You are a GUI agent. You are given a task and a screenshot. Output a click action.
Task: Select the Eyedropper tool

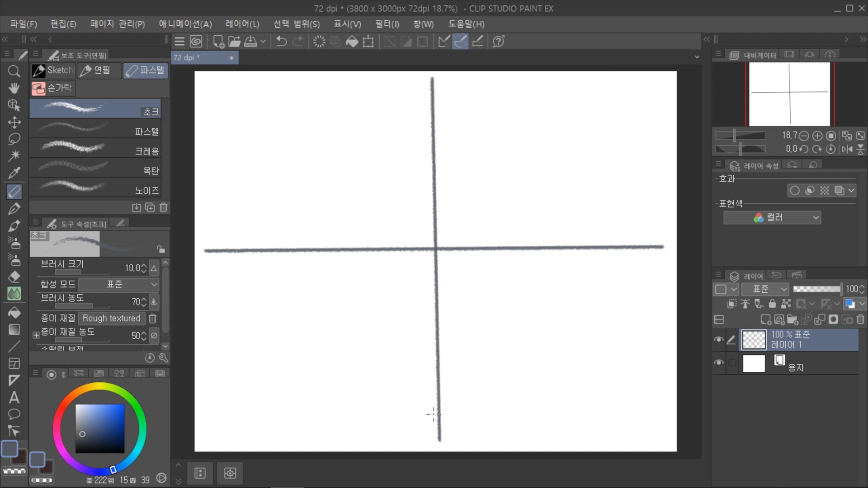(x=14, y=173)
